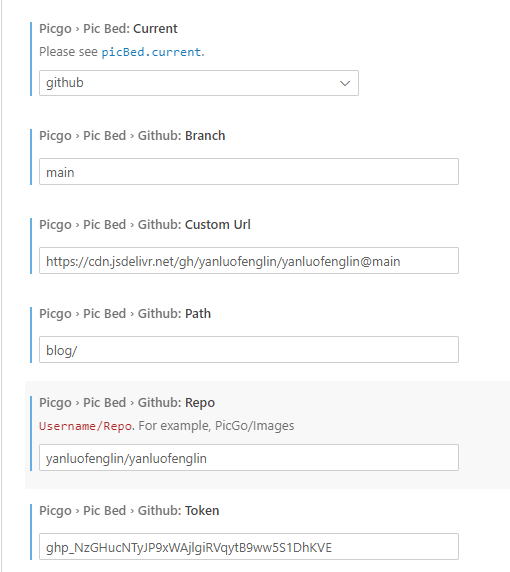Image resolution: width=510 pixels, height=572 pixels.
Task: Select the Github Path field containing blog/
Action: pos(249,349)
